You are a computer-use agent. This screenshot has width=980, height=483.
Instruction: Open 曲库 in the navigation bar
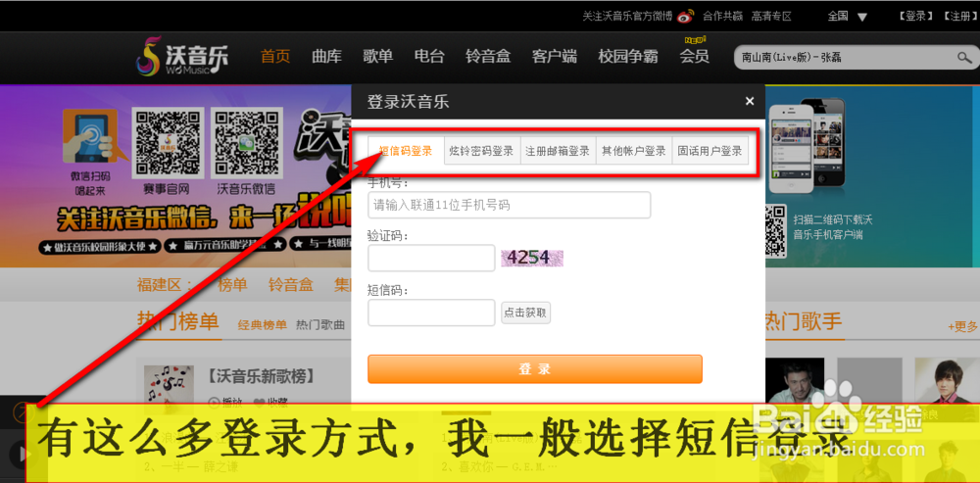click(327, 57)
